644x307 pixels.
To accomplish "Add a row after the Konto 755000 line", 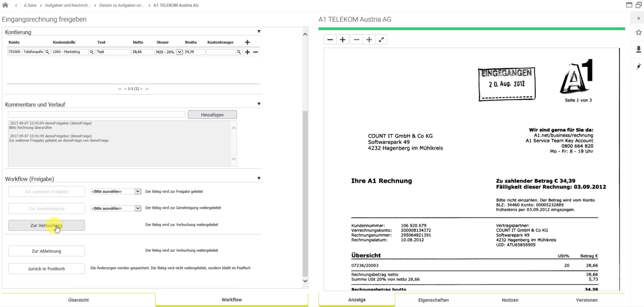I will (248, 52).
